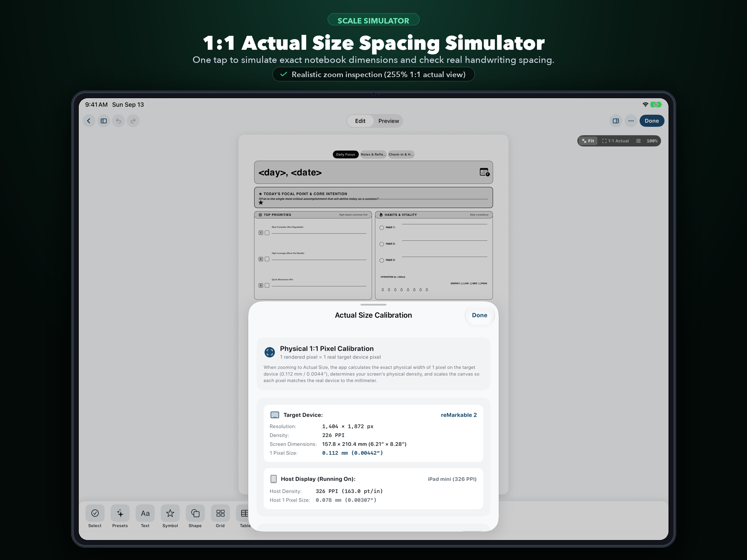Click the Fit zoom button

tap(588, 141)
